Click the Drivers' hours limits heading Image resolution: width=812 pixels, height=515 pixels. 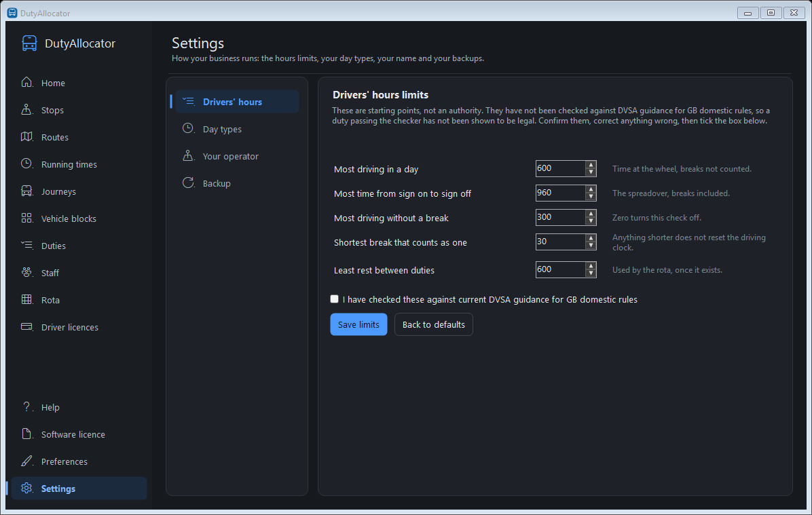click(381, 95)
